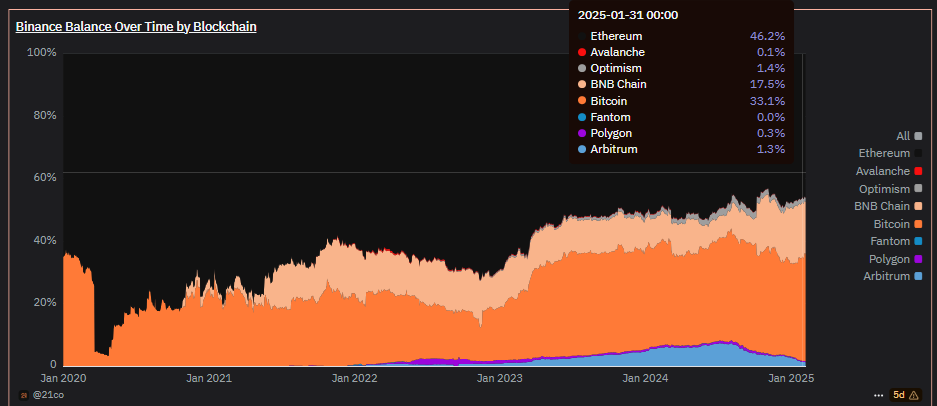Click the Arbitrum legend color square
This screenshot has width=937, height=406.
click(x=918, y=276)
